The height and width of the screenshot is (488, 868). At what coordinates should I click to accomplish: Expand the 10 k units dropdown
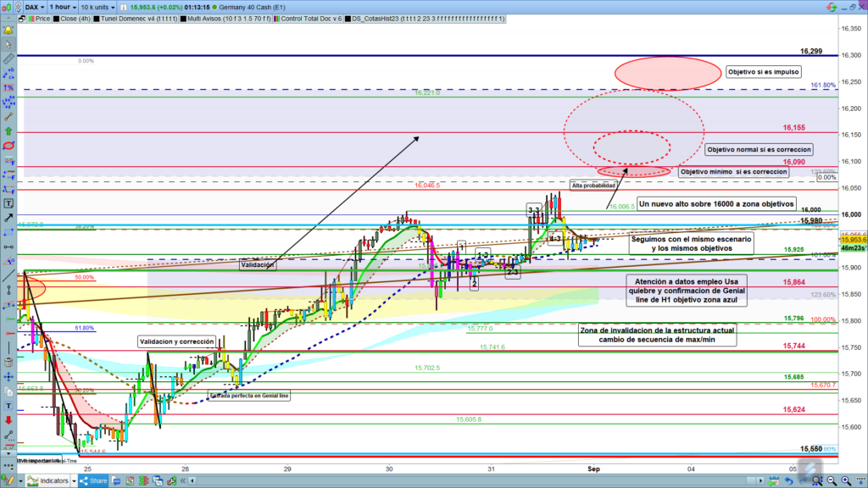(99, 6)
